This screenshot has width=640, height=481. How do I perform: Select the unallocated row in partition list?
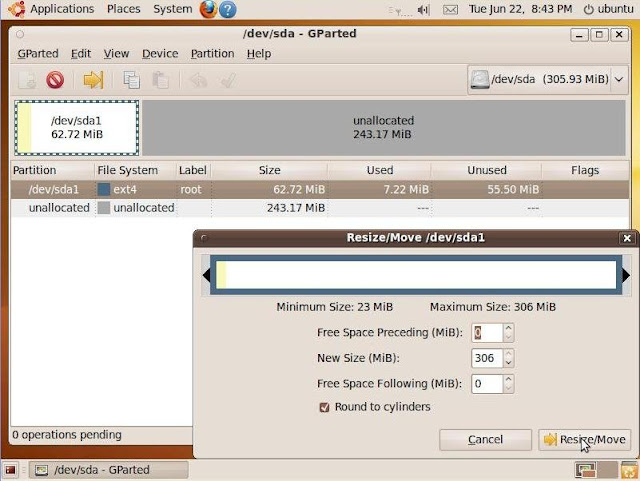click(320, 208)
